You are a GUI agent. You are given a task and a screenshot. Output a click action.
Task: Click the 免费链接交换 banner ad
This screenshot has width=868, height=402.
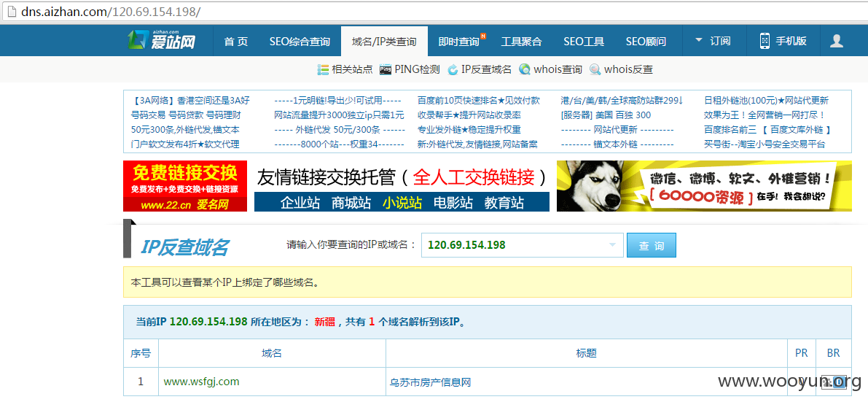tap(185, 186)
